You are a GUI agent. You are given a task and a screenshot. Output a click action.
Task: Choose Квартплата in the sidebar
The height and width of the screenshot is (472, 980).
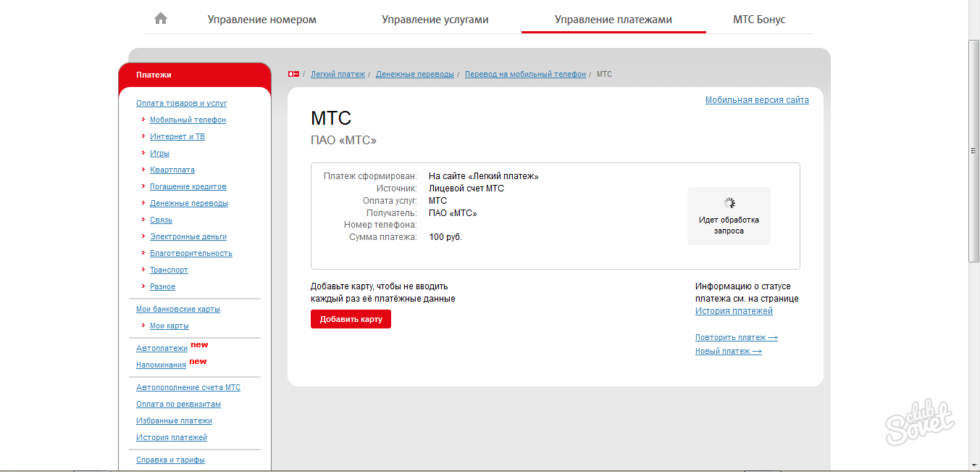coord(172,170)
